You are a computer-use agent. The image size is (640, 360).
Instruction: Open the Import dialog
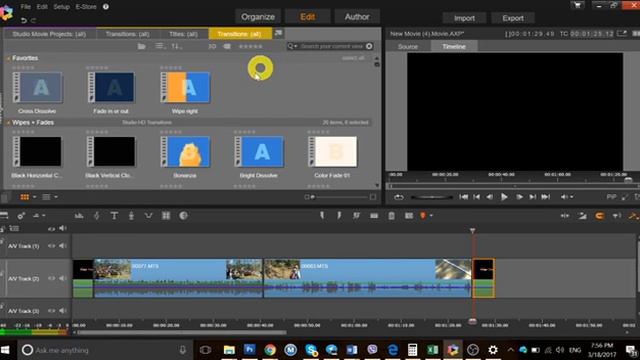click(464, 18)
